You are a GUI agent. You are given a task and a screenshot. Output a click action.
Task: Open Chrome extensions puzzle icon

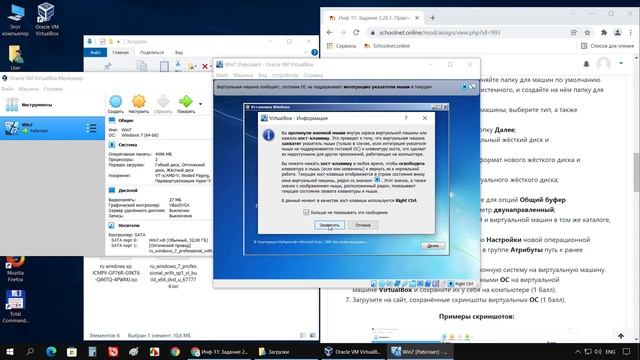coord(604,32)
